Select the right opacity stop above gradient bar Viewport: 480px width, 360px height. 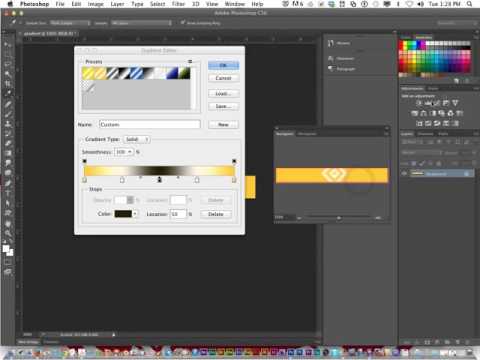(x=234, y=162)
